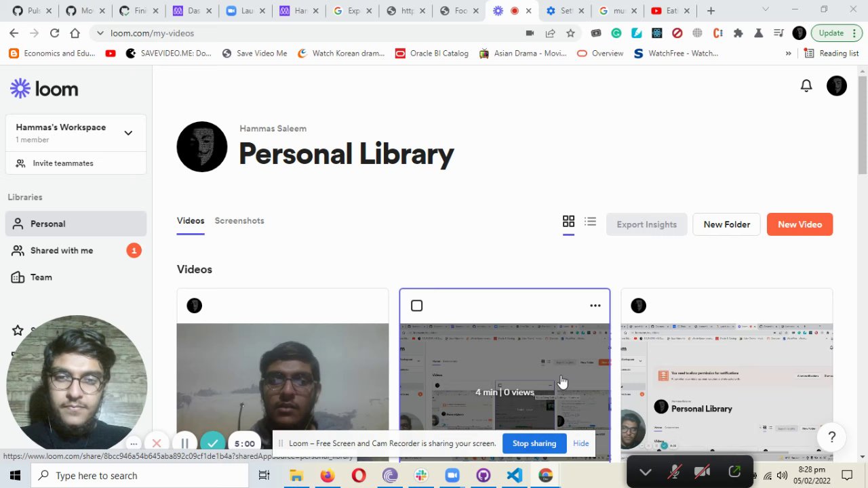Switch to Screenshots tab
Viewport: 868px width, 488px height.
239,221
